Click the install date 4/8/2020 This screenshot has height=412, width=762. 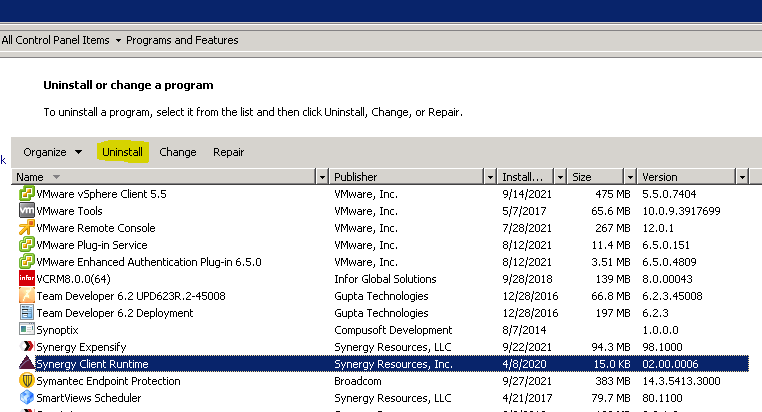[524, 364]
